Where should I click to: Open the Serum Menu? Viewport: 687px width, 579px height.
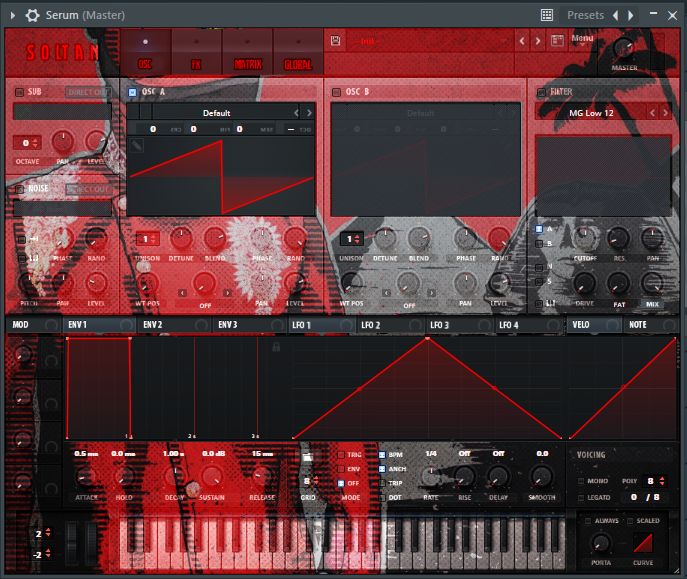coord(582,39)
